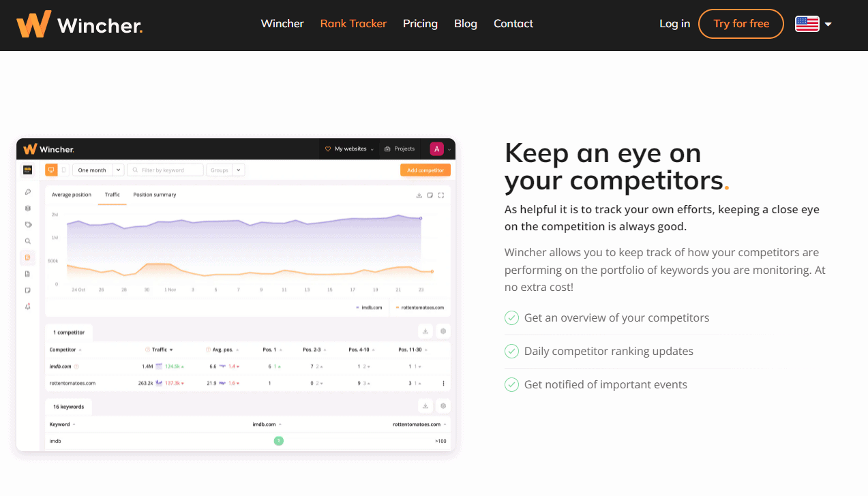Open the language selector arrow beside the flag
This screenshot has width=868, height=496.
click(x=828, y=25)
